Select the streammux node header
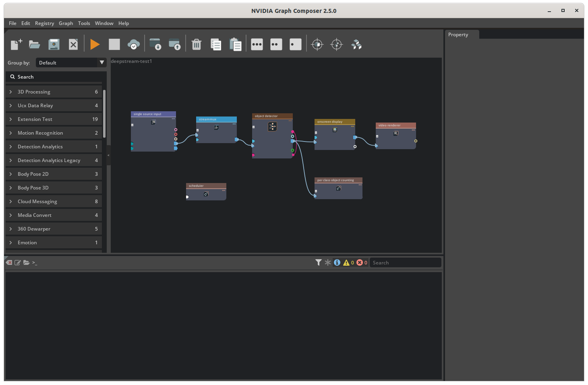The height and width of the screenshot is (385, 588). coord(216,119)
